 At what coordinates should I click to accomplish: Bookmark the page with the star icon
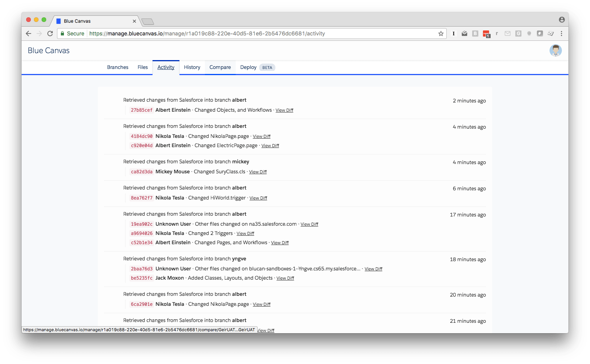click(x=441, y=34)
